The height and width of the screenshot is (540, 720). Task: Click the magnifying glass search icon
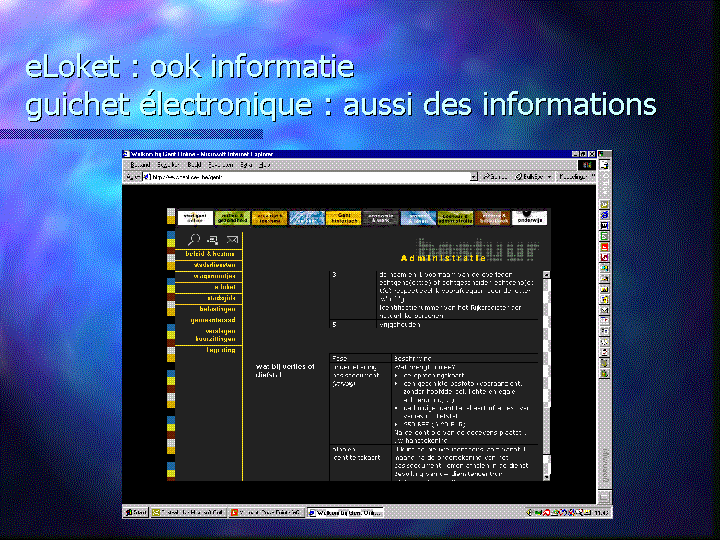194,240
